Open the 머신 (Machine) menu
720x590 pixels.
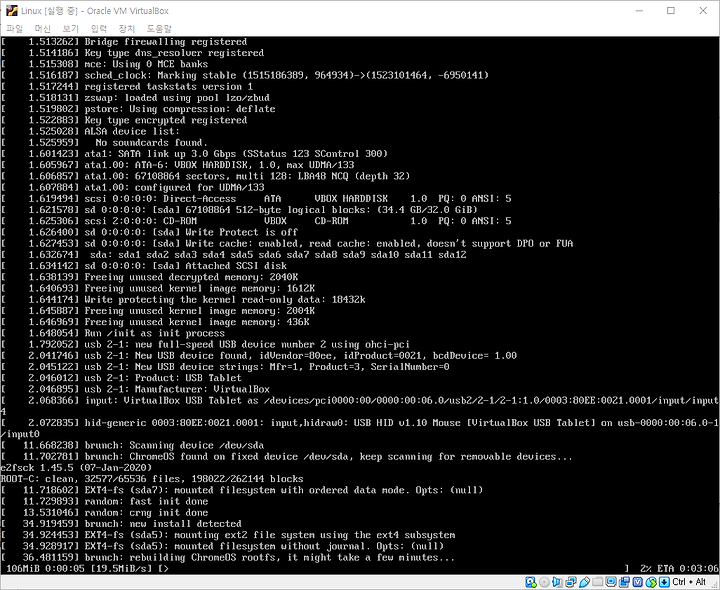(43, 28)
